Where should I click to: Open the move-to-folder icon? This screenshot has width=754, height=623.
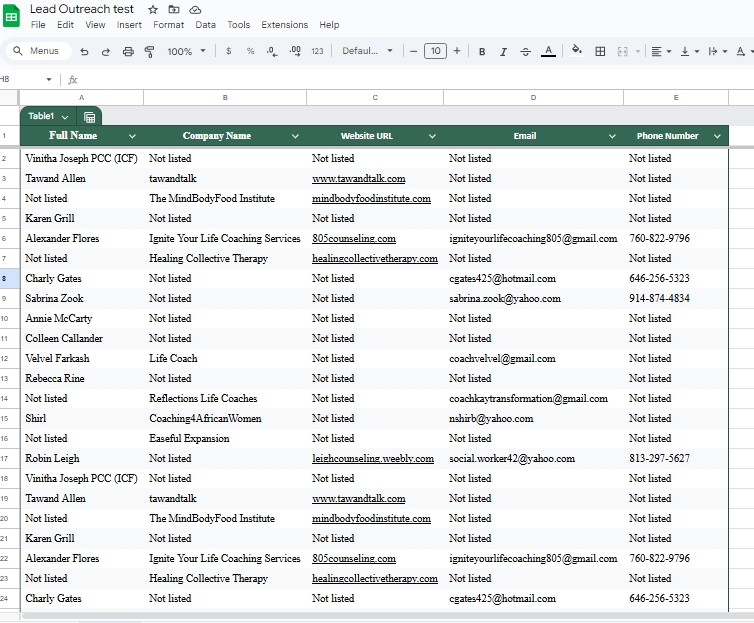pos(174,10)
